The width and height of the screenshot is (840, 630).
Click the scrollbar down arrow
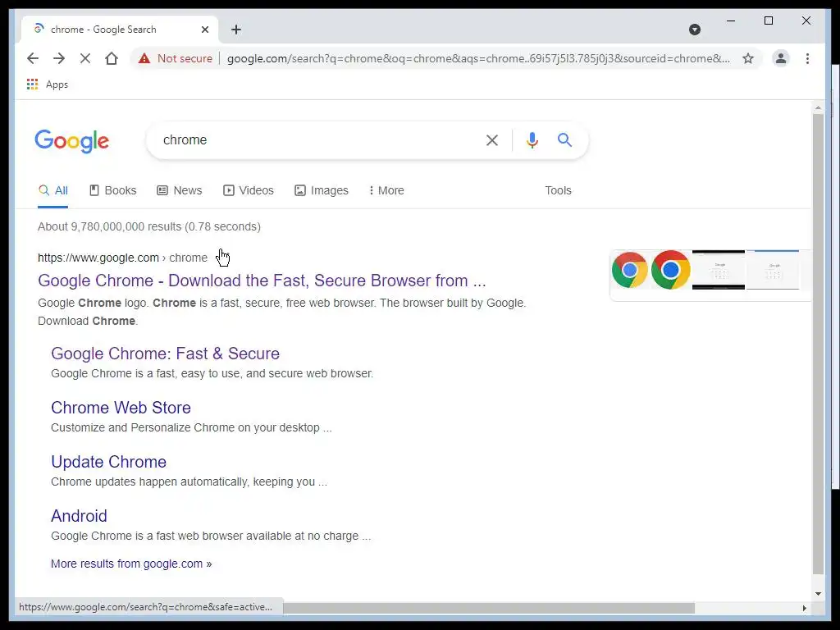click(818, 594)
